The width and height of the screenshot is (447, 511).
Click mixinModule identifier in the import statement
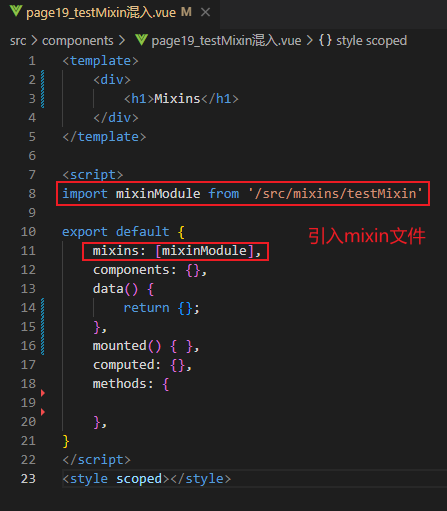(x=158, y=194)
